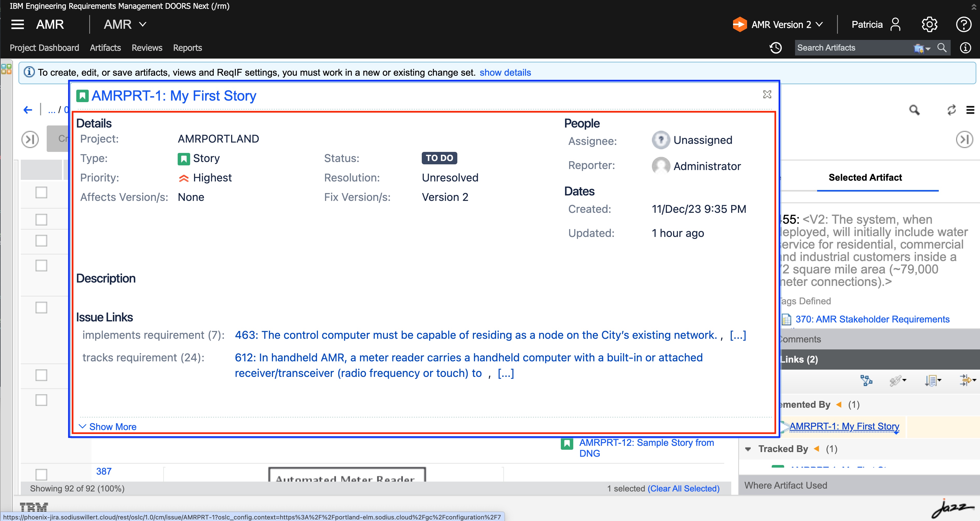Screen dimensions: 980x521
Task: Open the view's more actions menu icon
Action: click(970, 110)
